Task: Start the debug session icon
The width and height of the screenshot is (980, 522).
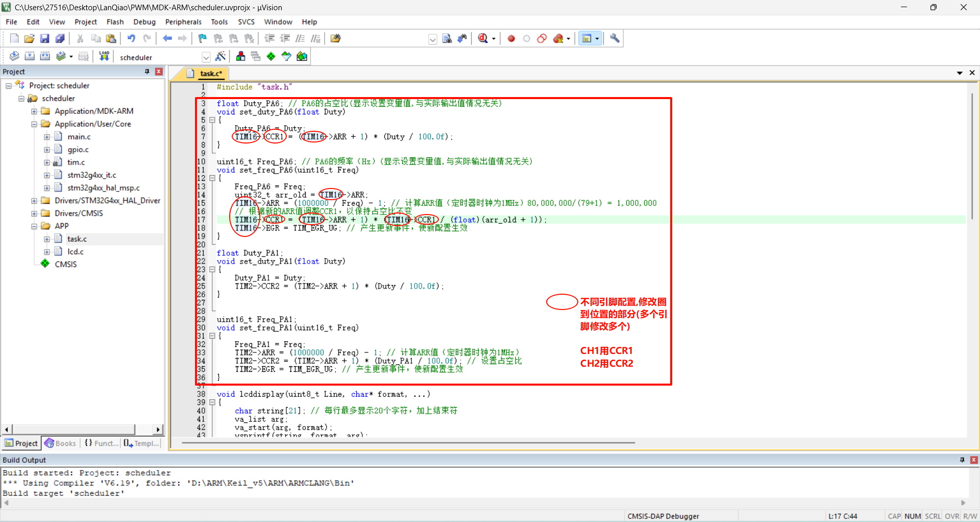Action: [x=483, y=38]
